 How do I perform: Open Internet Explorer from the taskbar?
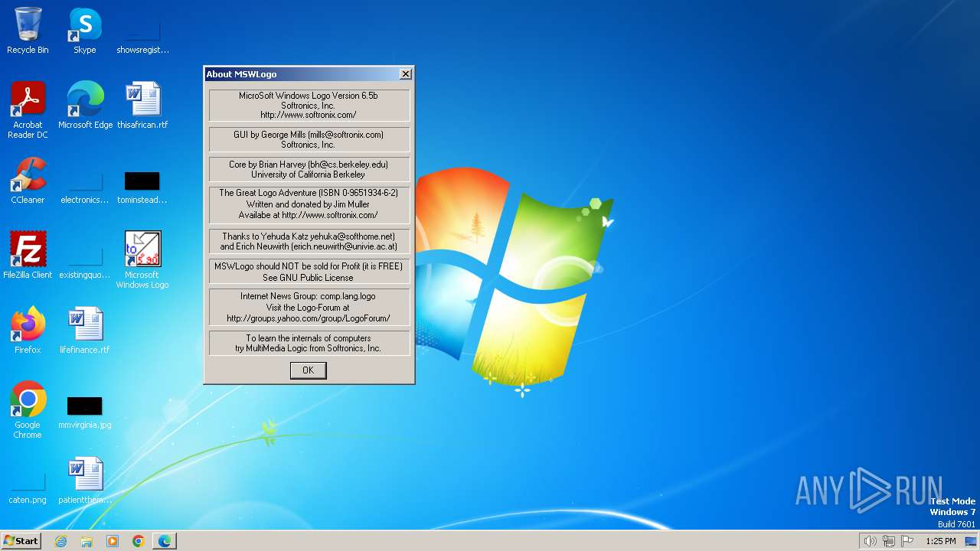click(61, 541)
